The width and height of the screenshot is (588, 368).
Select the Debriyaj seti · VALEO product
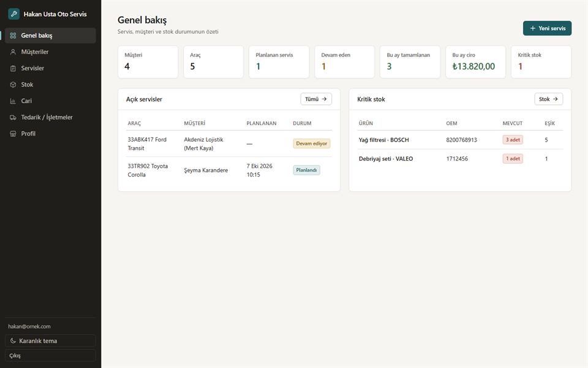(x=386, y=158)
